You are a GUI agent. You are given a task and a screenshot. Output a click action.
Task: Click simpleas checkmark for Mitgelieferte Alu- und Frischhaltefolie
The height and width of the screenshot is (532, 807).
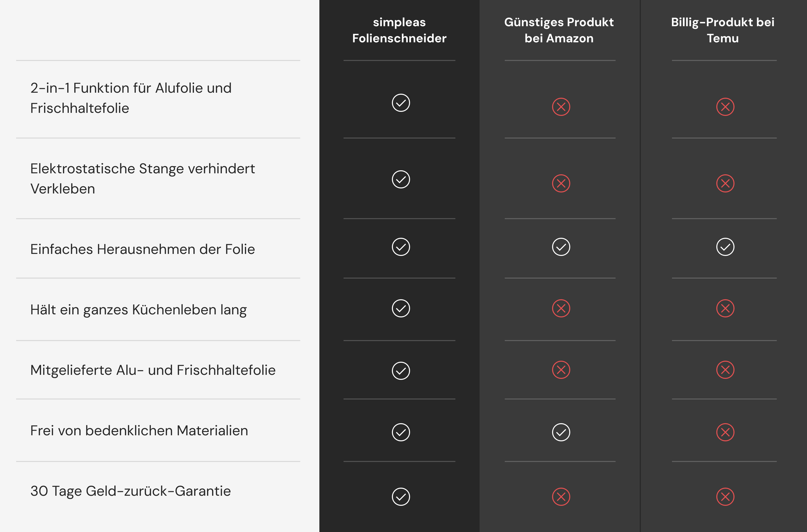[x=401, y=371]
